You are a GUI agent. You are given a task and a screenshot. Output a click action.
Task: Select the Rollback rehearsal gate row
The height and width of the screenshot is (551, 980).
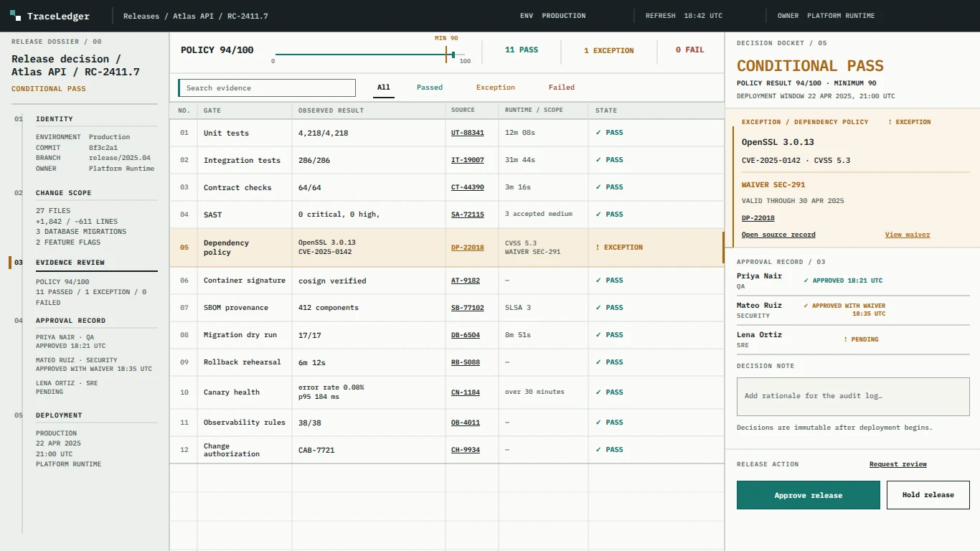point(446,362)
